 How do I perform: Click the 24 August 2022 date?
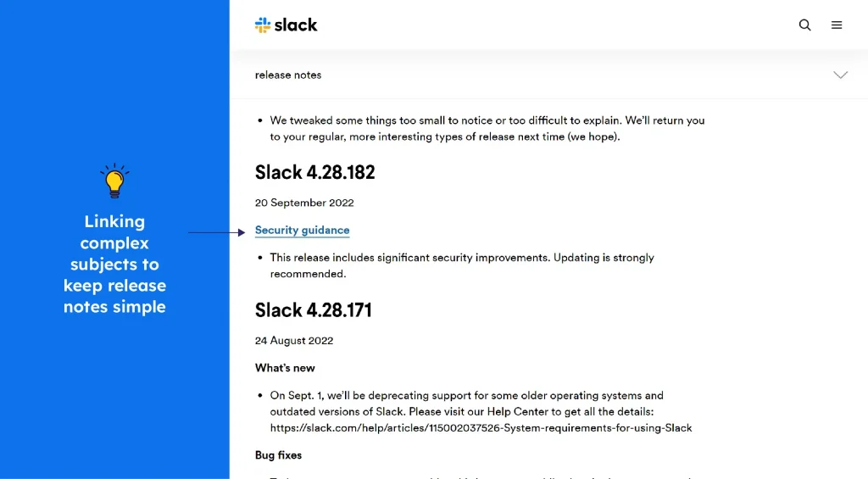[x=294, y=341]
